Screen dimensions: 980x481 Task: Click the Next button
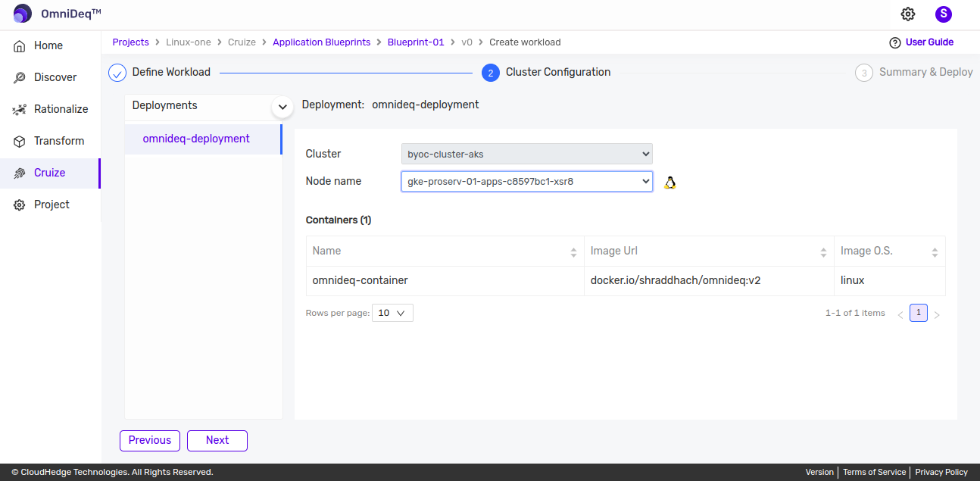tap(217, 440)
